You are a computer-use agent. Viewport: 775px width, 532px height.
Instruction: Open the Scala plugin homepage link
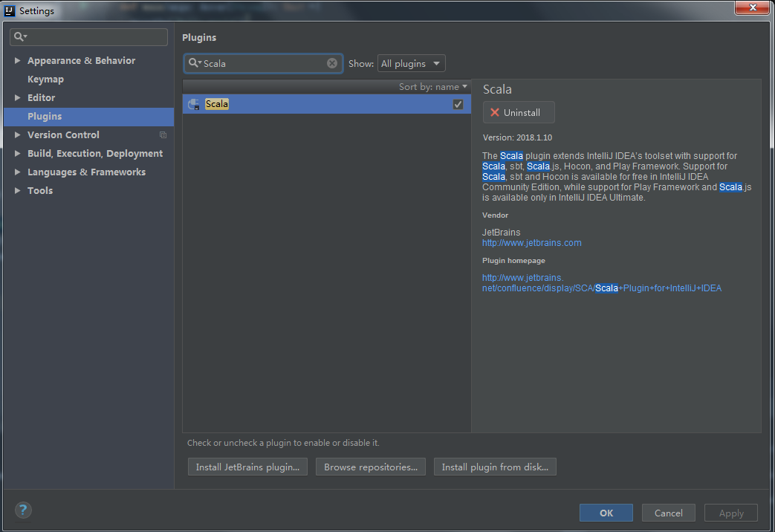coord(602,283)
